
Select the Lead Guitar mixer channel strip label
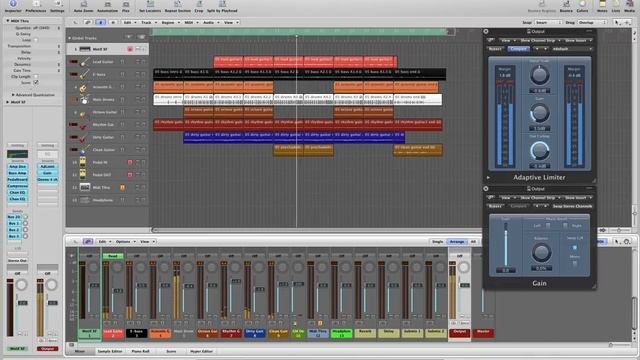point(113,333)
